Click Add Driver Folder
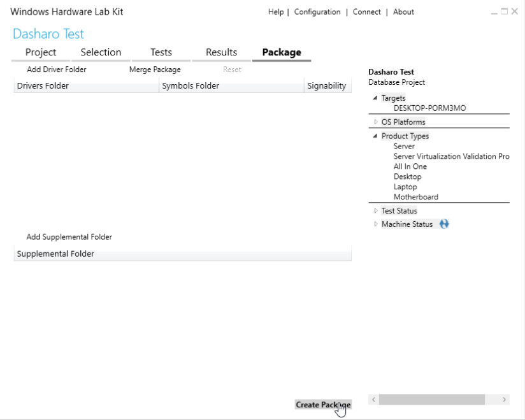The height and width of the screenshot is (420, 525). [x=57, y=69]
